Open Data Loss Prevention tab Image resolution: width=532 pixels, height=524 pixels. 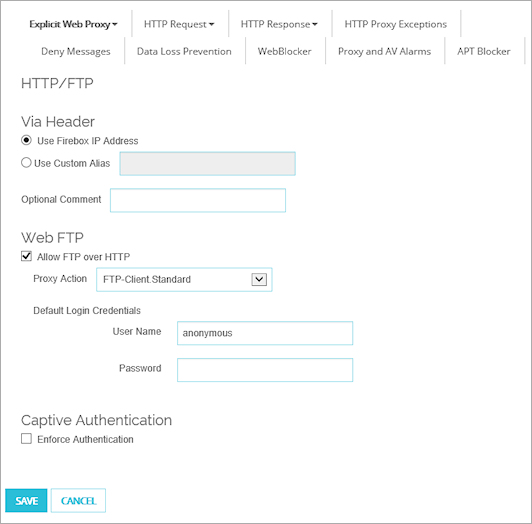pyautogui.click(x=184, y=51)
